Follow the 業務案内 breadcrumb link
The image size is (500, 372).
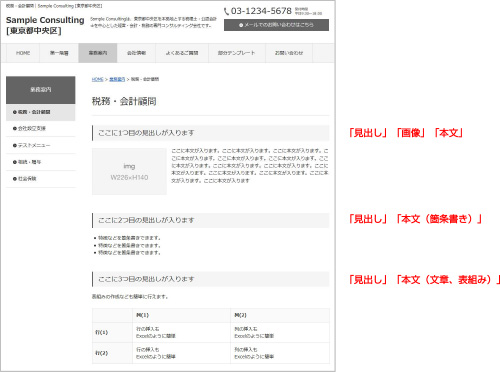pos(117,79)
